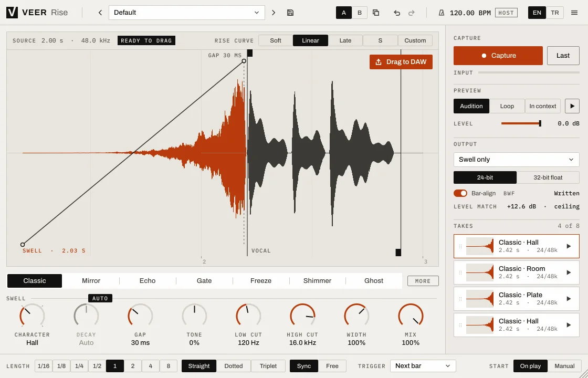Click the Character knob
The width and height of the screenshot is (588, 378).
[x=32, y=316]
